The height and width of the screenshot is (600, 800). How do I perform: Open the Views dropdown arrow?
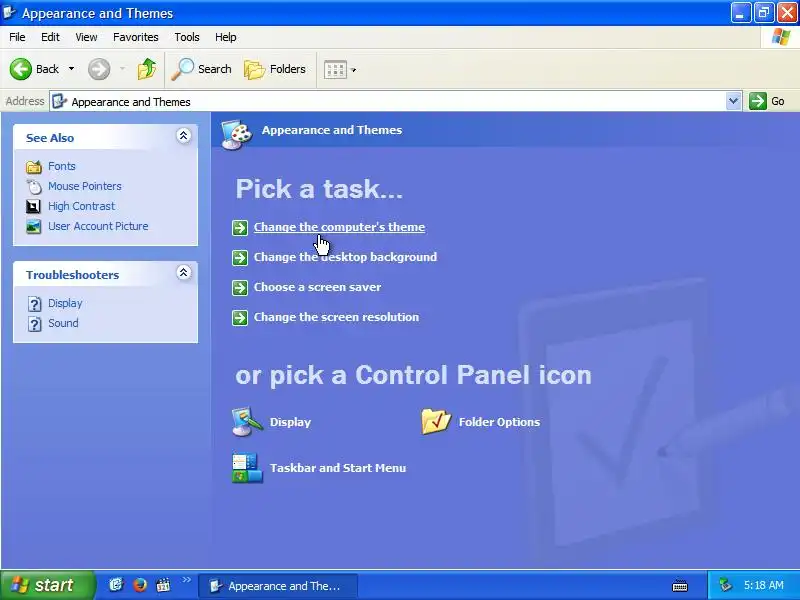coord(354,70)
